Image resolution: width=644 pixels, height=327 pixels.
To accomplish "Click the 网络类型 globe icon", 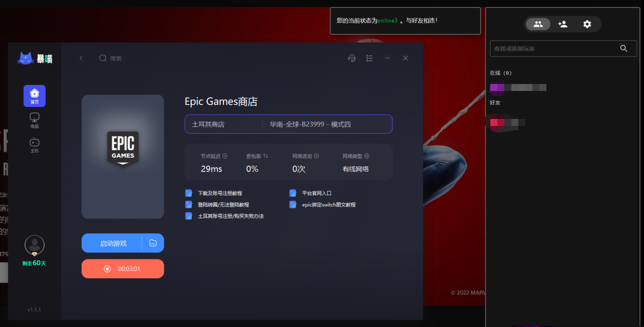I will (x=367, y=156).
